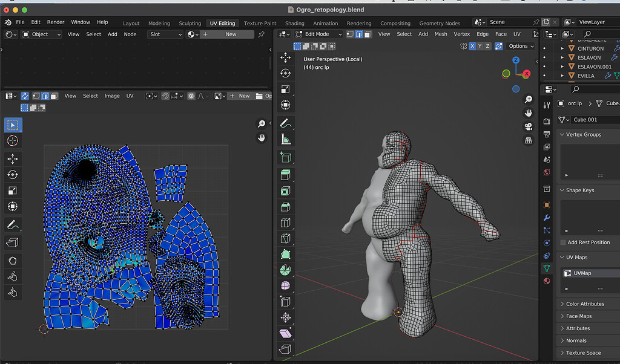Open the Image menu in the UV editor
Viewport: 620px width, 364px height.
point(112,96)
